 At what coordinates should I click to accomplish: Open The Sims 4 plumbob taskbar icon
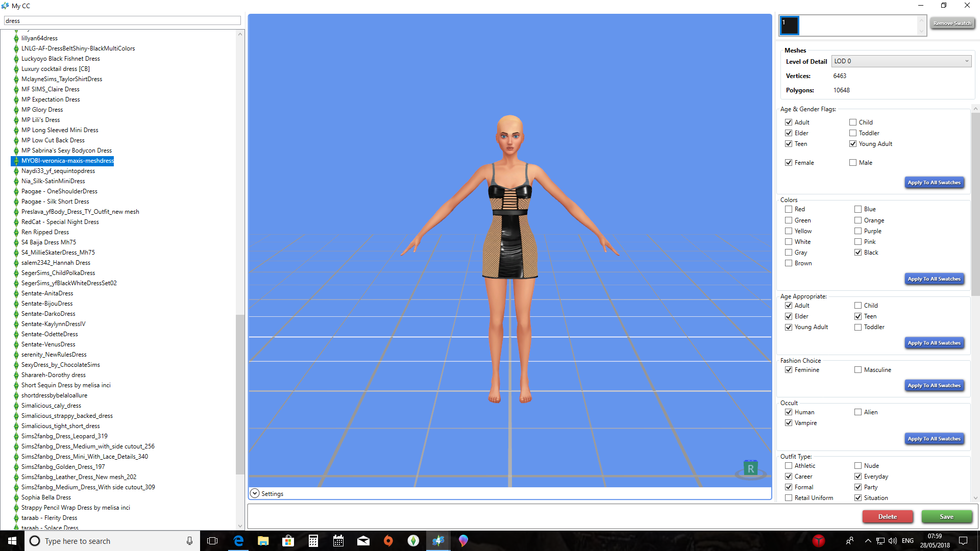(x=413, y=541)
